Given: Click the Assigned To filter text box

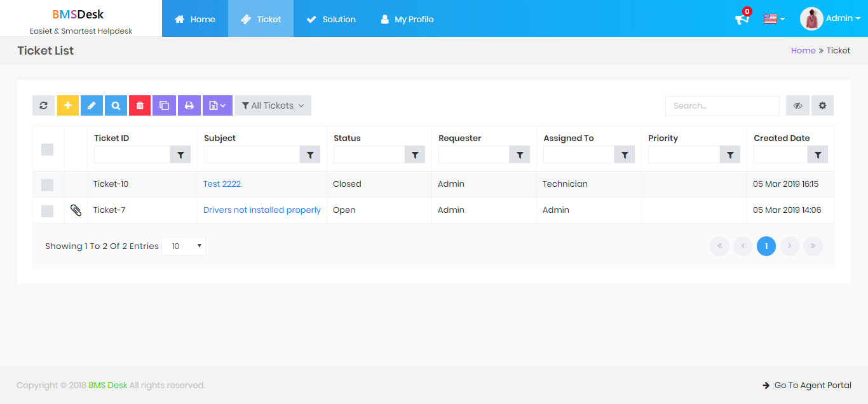Looking at the screenshot, I should [x=579, y=154].
